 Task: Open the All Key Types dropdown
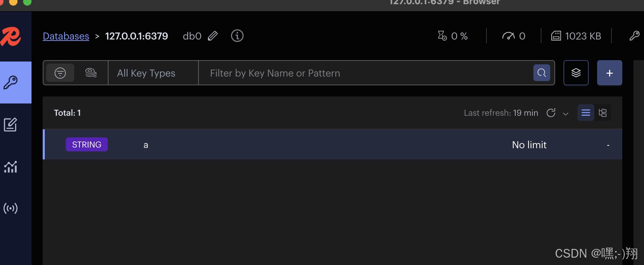coord(153,73)
